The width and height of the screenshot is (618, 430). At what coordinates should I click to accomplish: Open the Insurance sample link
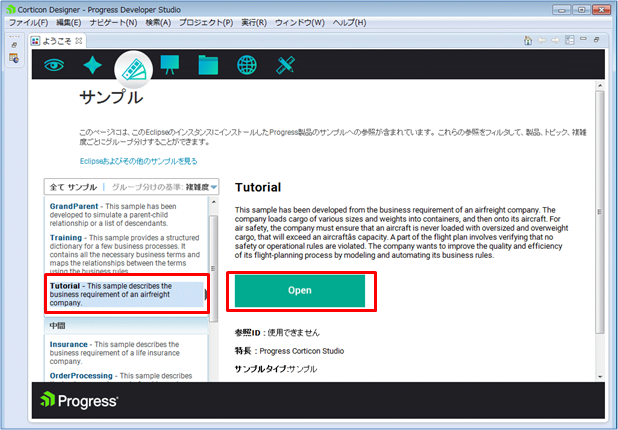pyautogui.click(x=68, y=344)
